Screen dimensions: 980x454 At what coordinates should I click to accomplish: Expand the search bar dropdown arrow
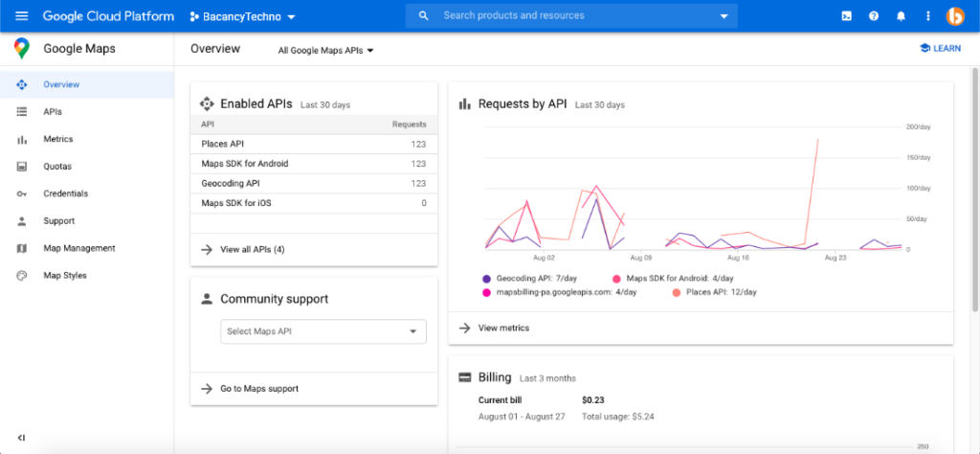point(724,16)
